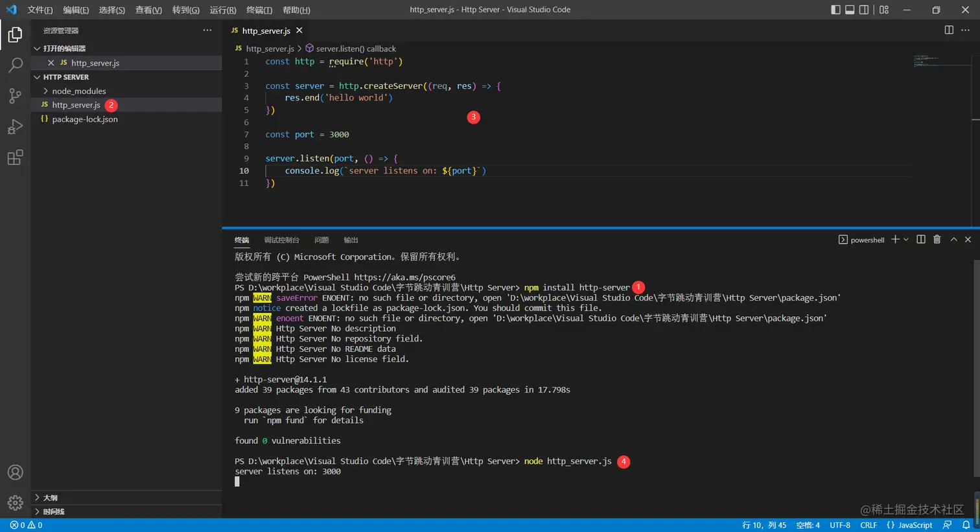The height and width of the screenshot is (532, 980).
Task: Open the Explorer view in activity bar
Action: pos(15,34)
